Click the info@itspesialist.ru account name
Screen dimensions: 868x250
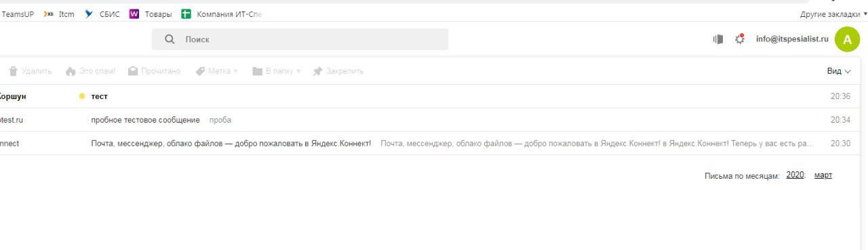pyautogui.click(x=792, y=39)
